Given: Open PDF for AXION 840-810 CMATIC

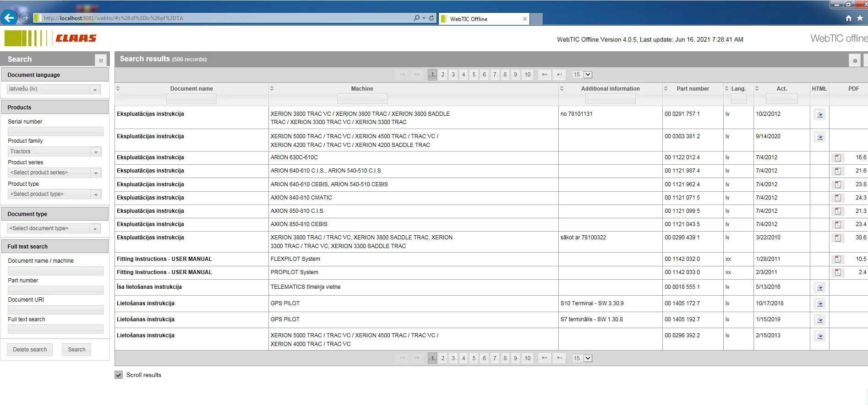Looking at the screenshot, I should 838,198.
